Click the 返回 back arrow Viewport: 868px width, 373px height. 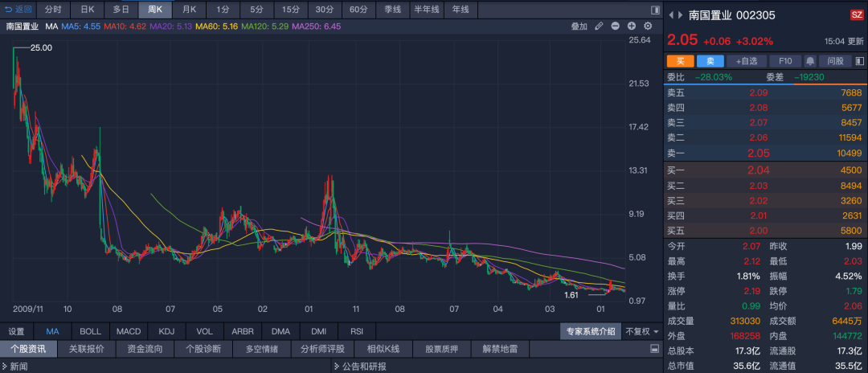[18, 10]
